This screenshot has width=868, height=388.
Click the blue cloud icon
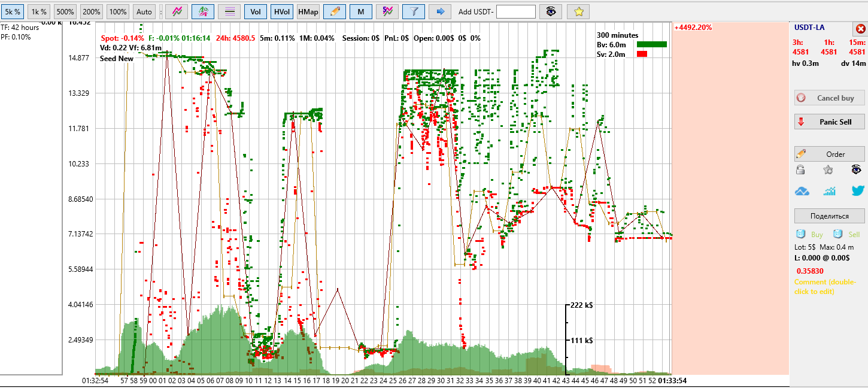point(802,191)
